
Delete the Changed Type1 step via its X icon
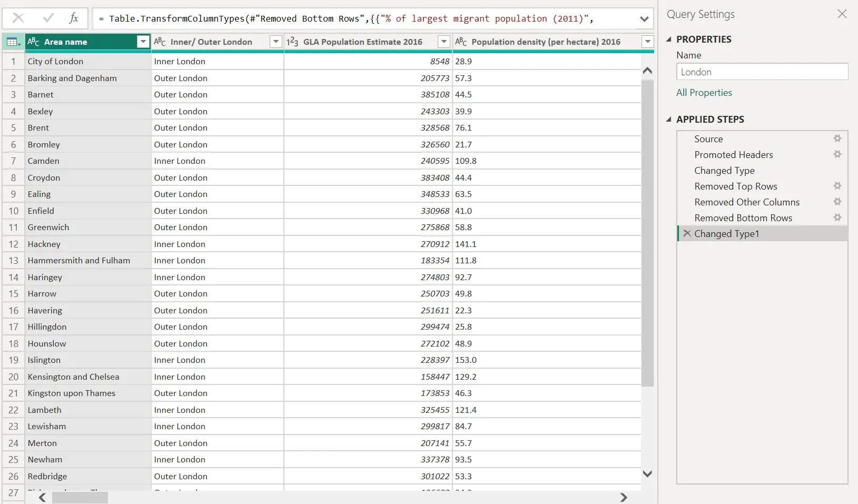686,233
